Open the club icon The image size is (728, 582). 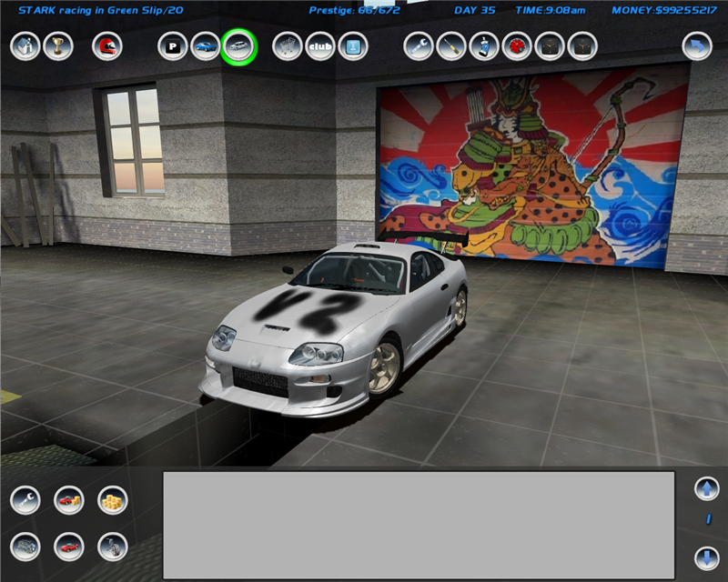tap(320, 46)
